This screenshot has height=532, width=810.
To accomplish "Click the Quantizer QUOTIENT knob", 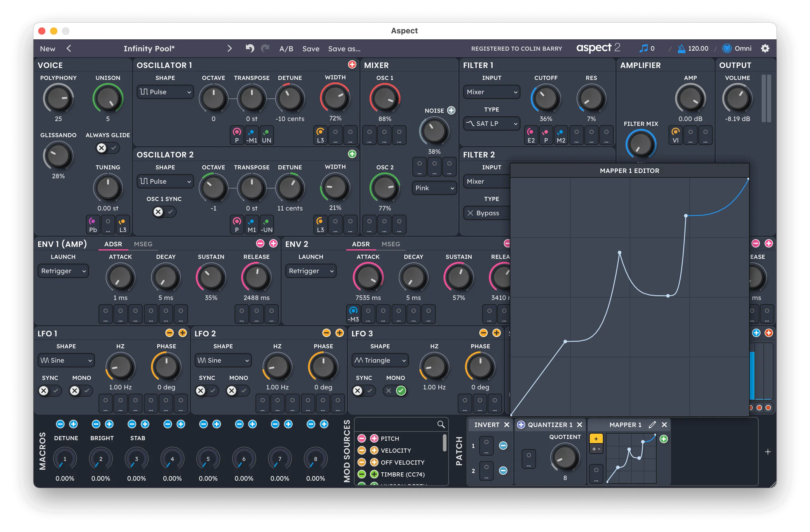I will 565,457.
